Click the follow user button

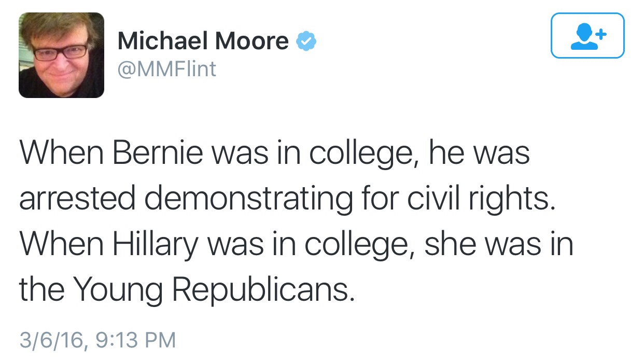(x=587, y=35)
